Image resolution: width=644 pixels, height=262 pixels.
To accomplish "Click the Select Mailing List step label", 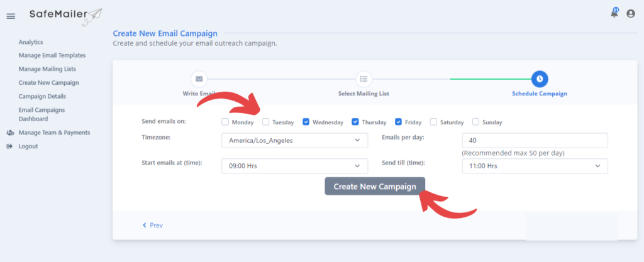I will click(x=364, y=94).
